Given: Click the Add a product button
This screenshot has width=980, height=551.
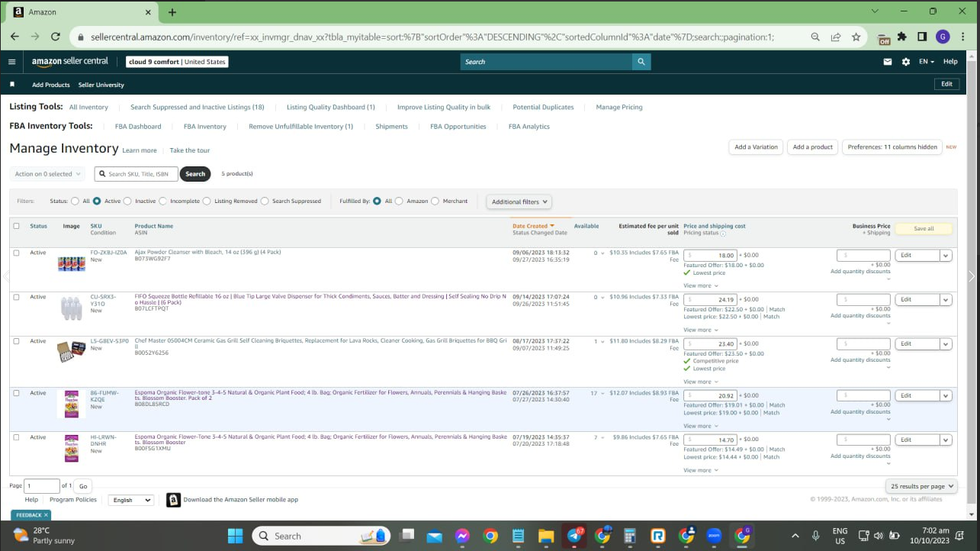Looking at the screenshot, I should tap(813, 147).
